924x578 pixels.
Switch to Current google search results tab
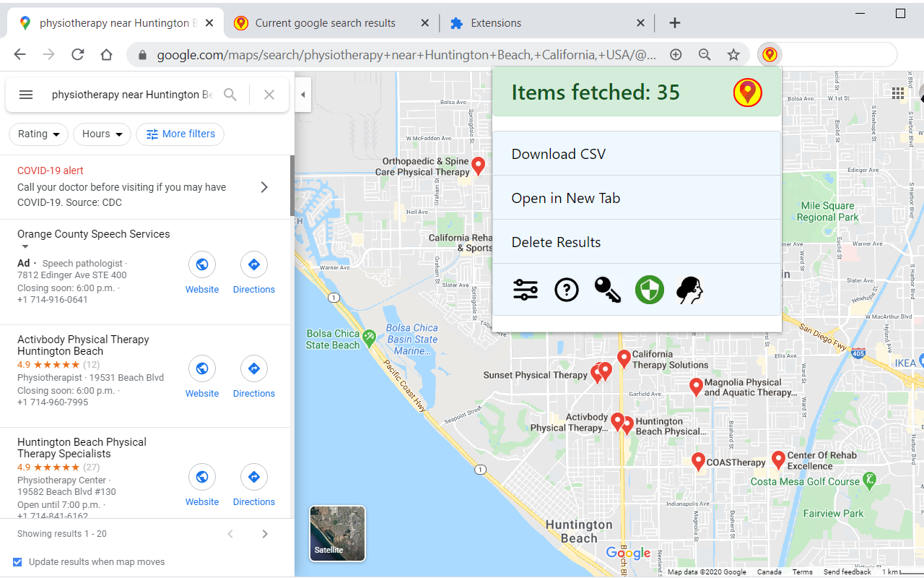(331, 23)
